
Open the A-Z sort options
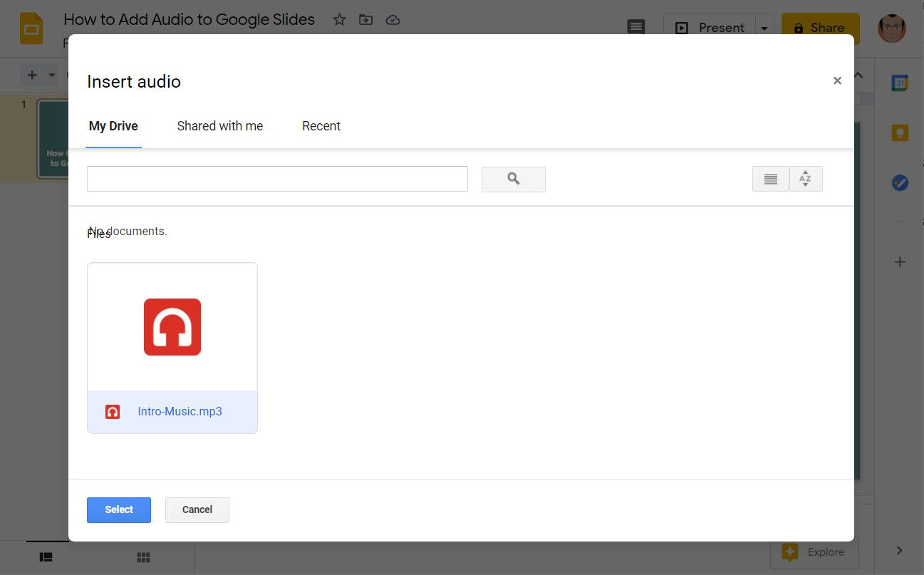(x=806, y=179)
